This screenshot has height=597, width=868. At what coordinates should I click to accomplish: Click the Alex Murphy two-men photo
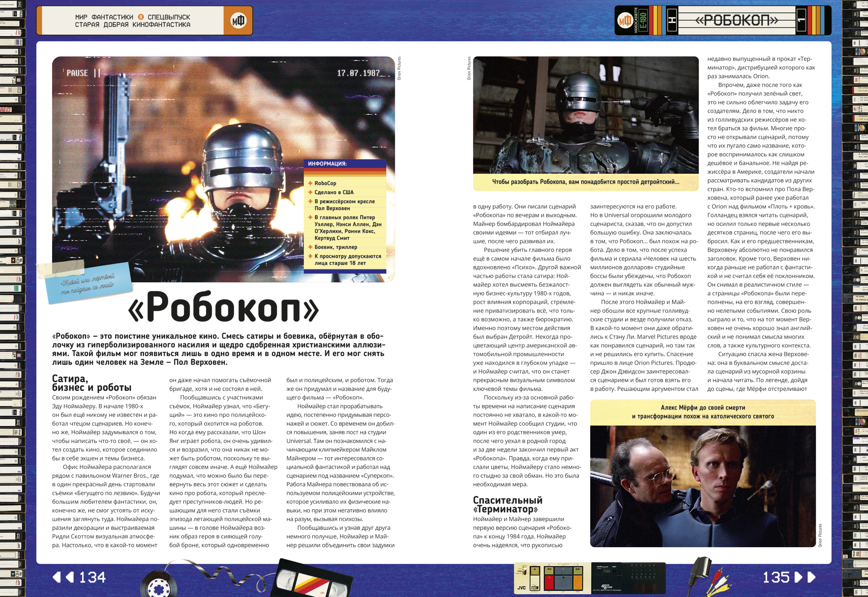(703, 486)
